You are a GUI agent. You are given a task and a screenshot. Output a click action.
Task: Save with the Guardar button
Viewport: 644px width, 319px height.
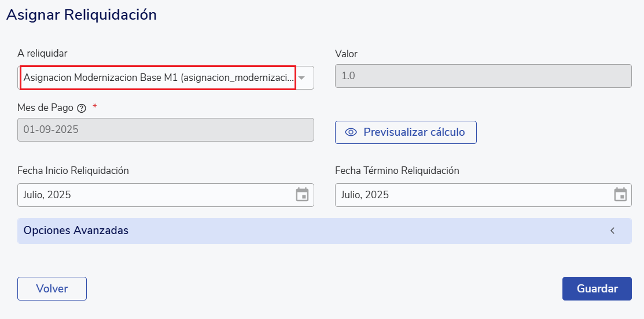(x=597, y=289)
